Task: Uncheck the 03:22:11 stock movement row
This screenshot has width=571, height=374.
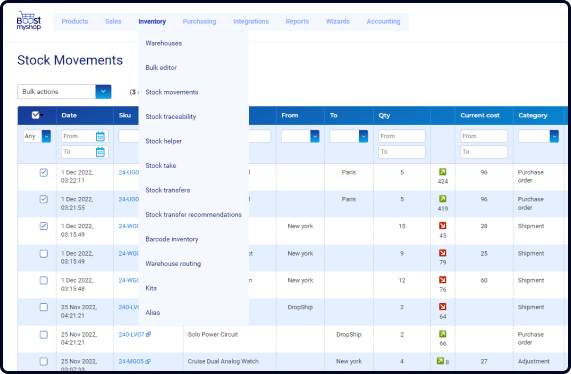Action: point(44,172)
